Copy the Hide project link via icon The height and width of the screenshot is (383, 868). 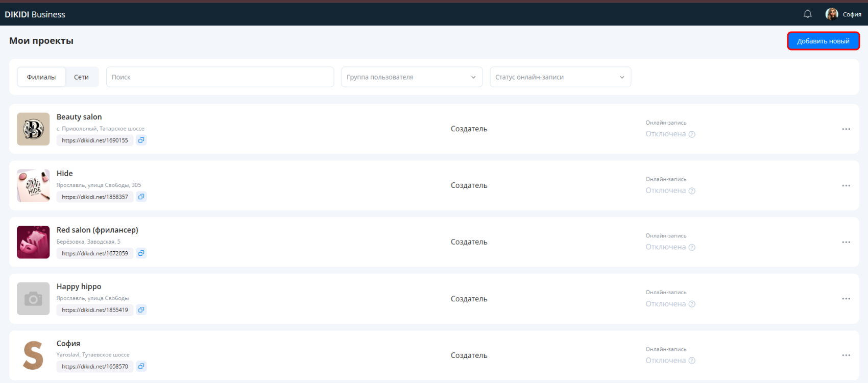point(141,197)
